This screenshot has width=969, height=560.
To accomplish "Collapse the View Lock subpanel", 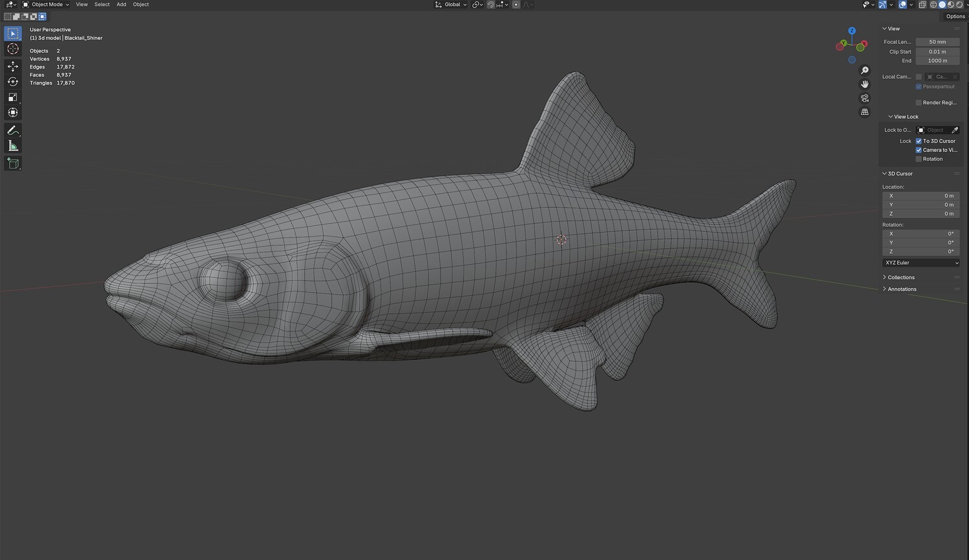I will pos(903,117).
